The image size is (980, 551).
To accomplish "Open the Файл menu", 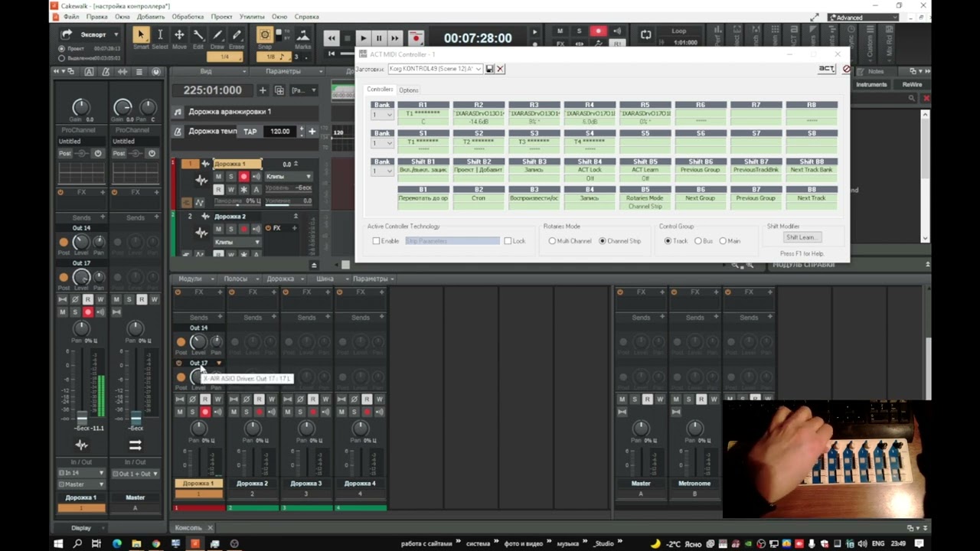I will click(x=71, y=17).
